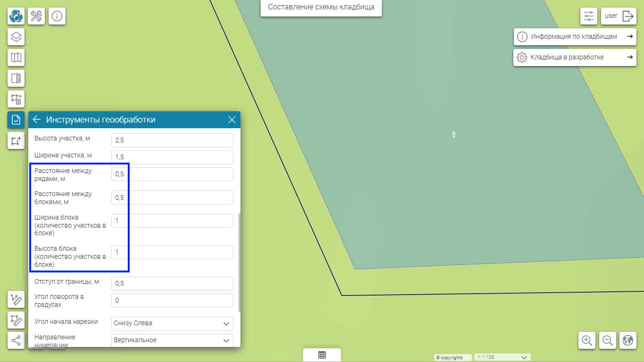Open 'Кладбища в разработке' menu item
The width and height of the screenshot is (644, 362).
point(575,58)
